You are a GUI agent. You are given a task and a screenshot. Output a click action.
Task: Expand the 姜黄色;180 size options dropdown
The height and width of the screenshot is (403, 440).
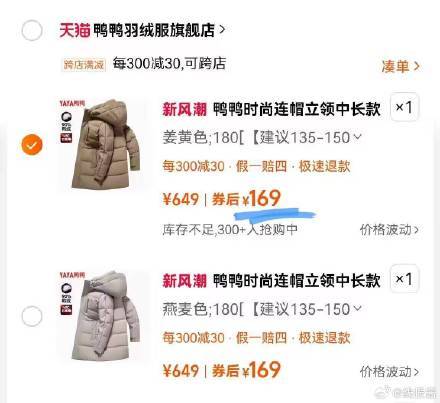pyautogui.click(x=262, y=137)
